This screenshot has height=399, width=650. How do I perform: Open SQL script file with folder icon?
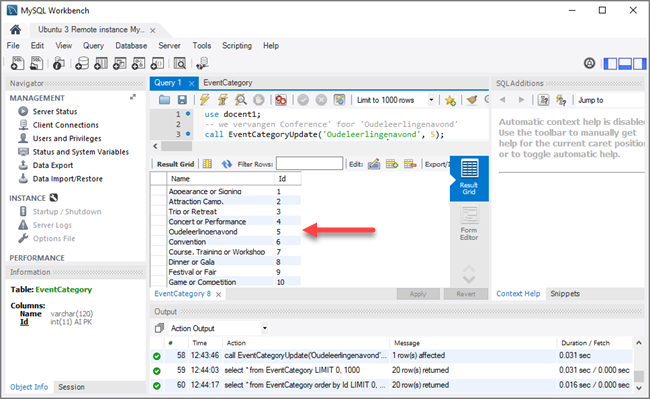coord(165,100)
